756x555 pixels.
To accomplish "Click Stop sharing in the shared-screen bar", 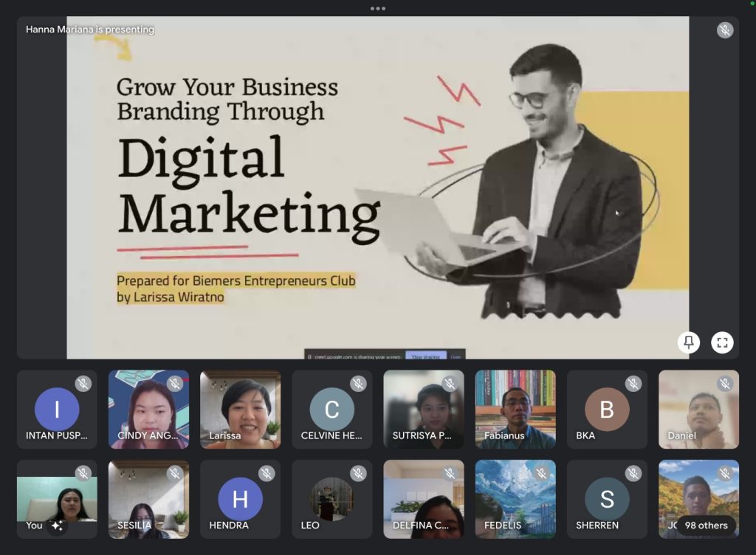I will click(x=426, y=356).
